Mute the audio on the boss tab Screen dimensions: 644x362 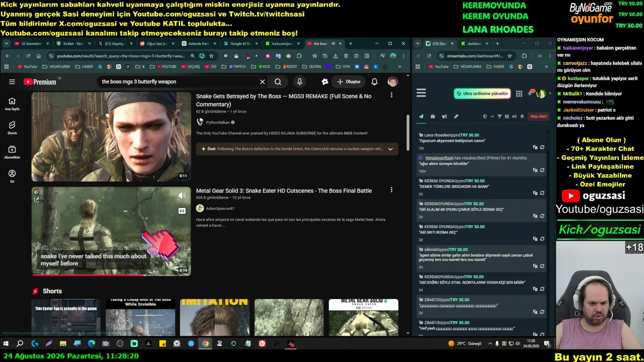333,44
